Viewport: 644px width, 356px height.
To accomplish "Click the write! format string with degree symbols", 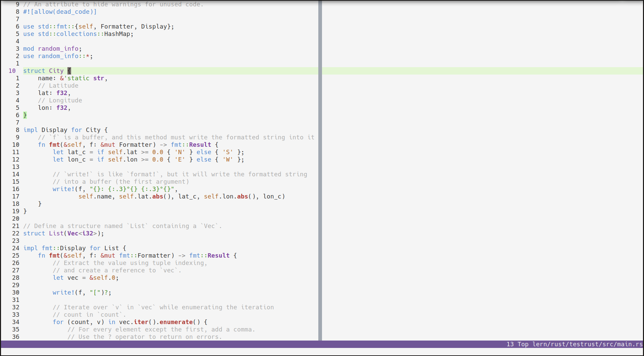I will (132, 189).
